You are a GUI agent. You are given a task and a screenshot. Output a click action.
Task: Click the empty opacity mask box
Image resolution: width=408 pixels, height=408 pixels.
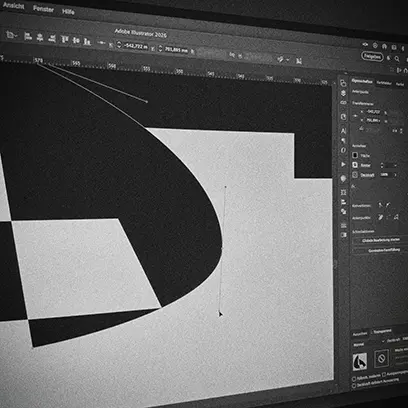[x=382, y=359]
